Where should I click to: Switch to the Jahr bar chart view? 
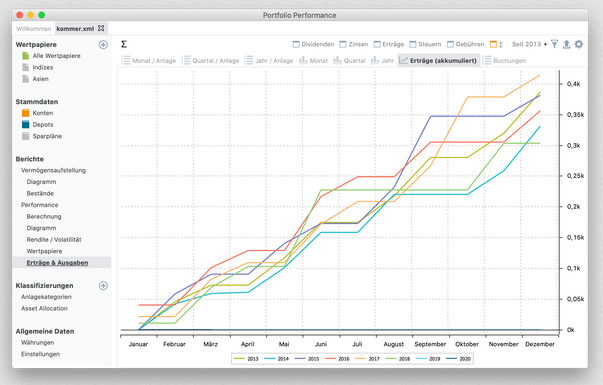pos(382,60)
